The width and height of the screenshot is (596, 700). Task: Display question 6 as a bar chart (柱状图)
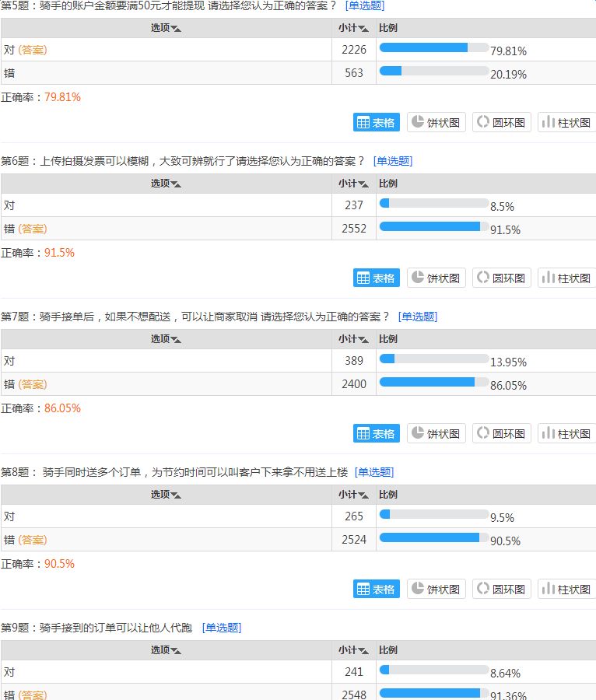pos(566,278)
